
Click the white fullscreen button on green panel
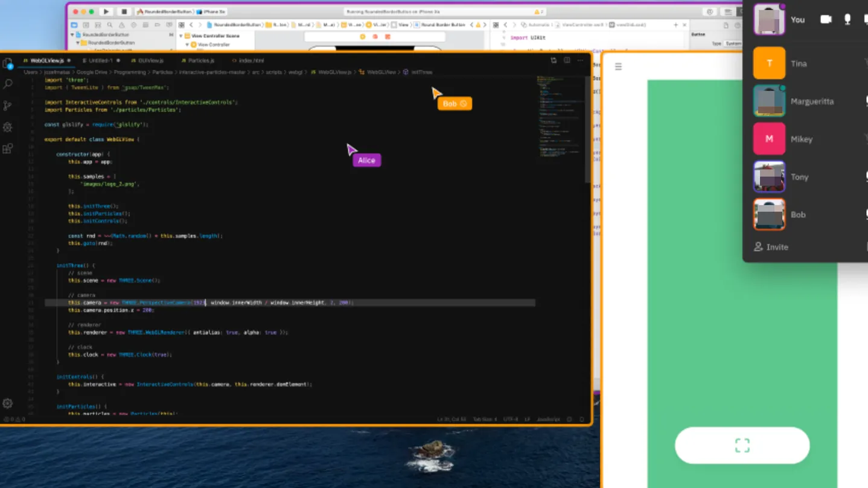click(x=742, y=446)
